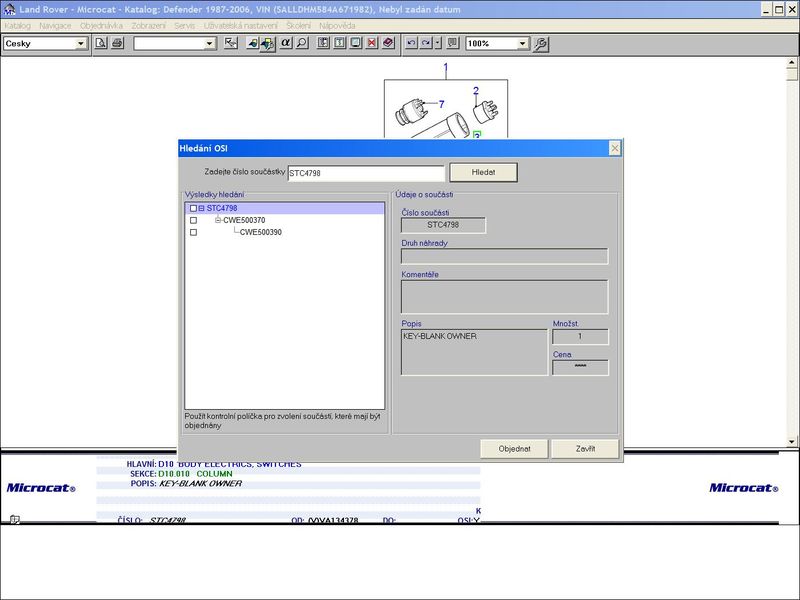800x600 pixels.
Task: Click the Objednat button
Action: [514, 449]
